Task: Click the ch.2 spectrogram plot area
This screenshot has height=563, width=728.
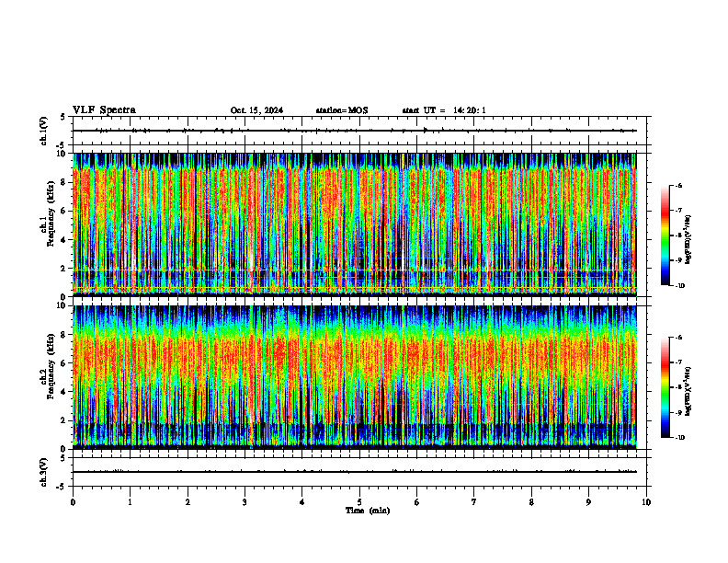Action: 355,377
